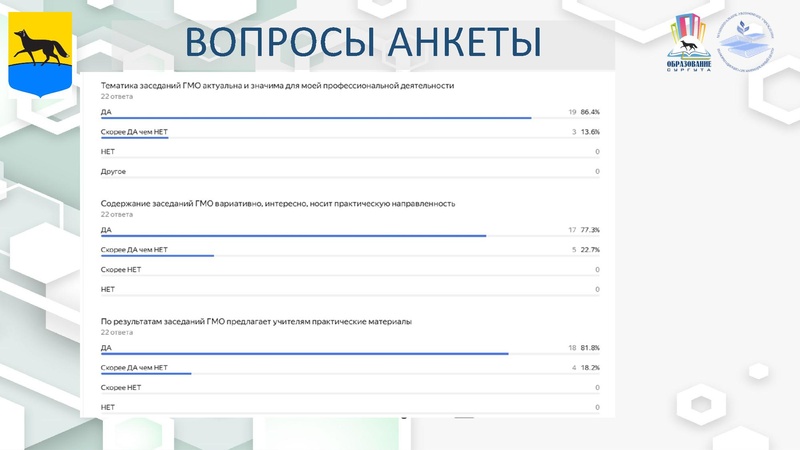This screenshot has height=450, width=800.
Task: Click the Образование Сургута logo
Action: tap(689, 43)
